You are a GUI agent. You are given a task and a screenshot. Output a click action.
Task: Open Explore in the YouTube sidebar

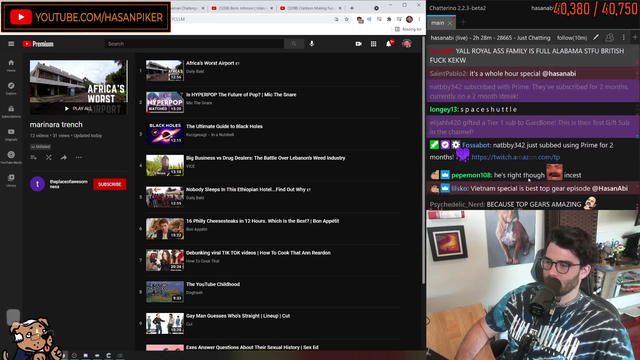11,88
